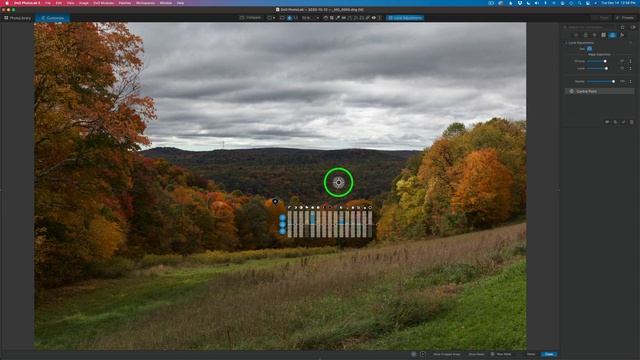The image size is (640, 360).
Task: Click the Luma value stepper
Action: 631,69
